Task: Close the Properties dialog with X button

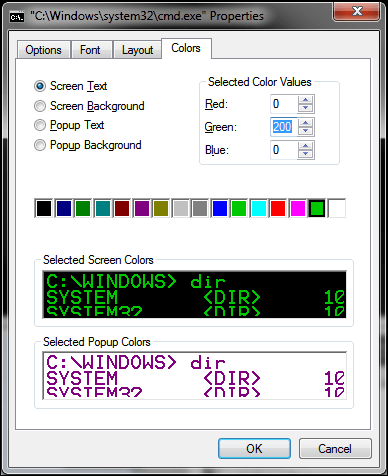Action: [357, 11]
